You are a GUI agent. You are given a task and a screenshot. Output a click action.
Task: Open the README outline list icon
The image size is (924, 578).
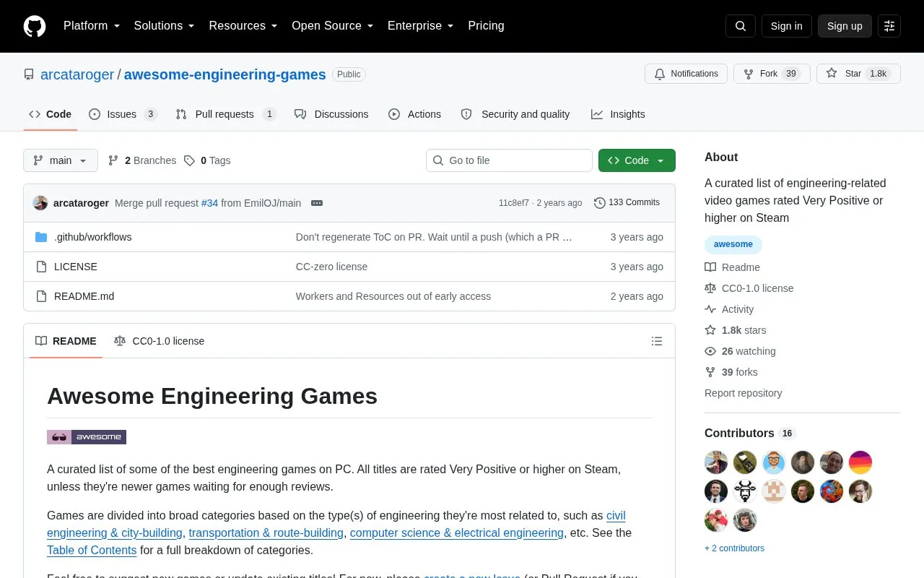pyautogui.click(x=657, y=341)
